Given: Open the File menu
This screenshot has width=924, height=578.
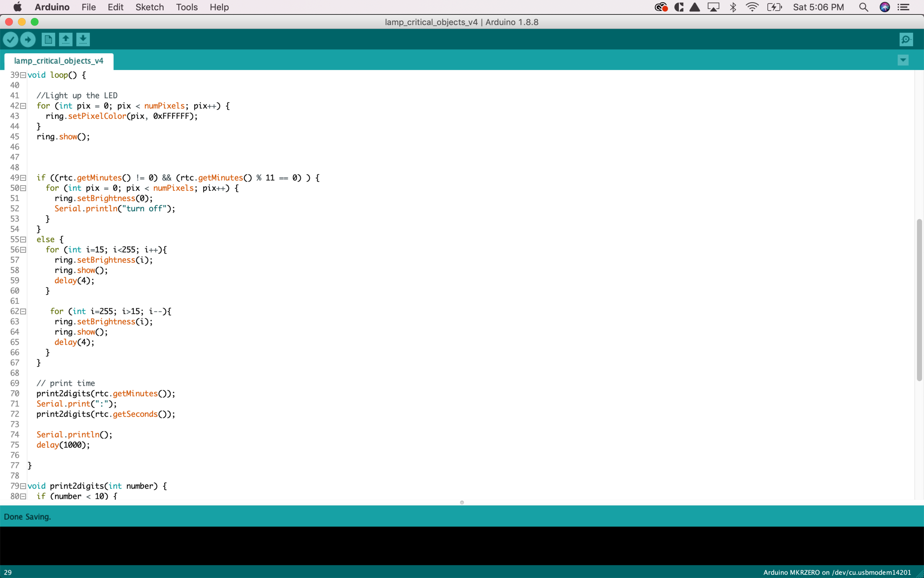Looking at the screenshot, I should tap(89, 7).
